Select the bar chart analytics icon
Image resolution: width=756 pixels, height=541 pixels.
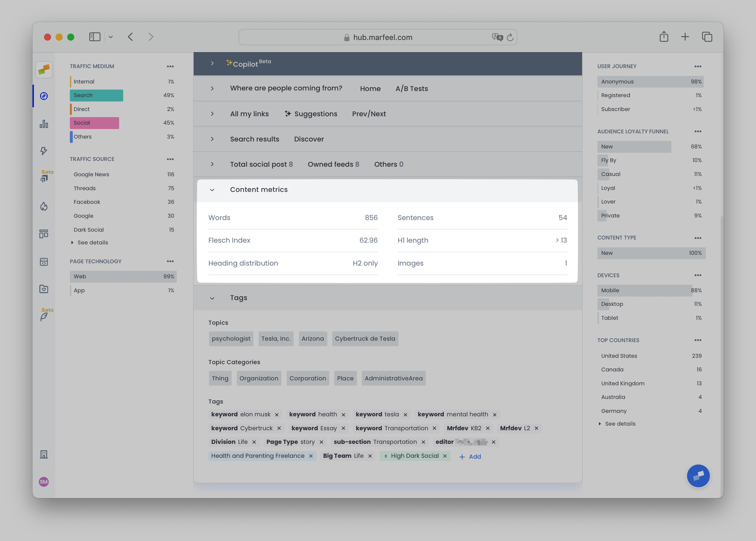[44, 124]
